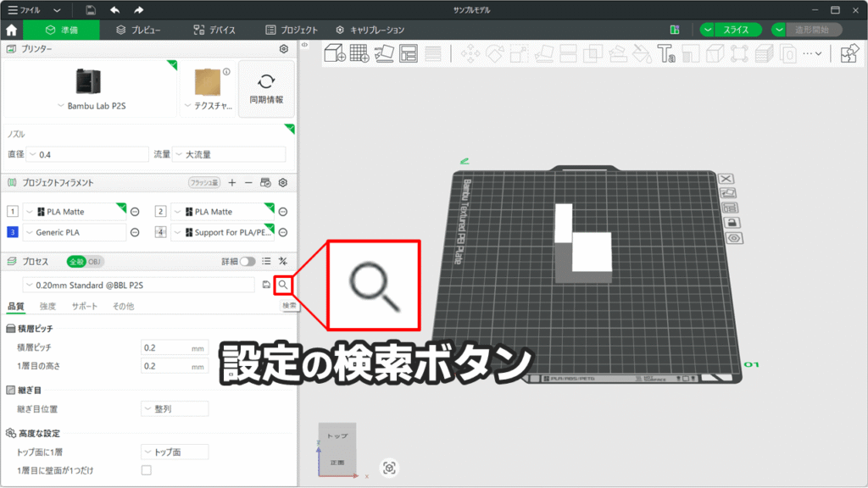Click the Add cube icon in toolbar
The width and height of the screenshot is (868, 488).
click(x=335, y=53)
